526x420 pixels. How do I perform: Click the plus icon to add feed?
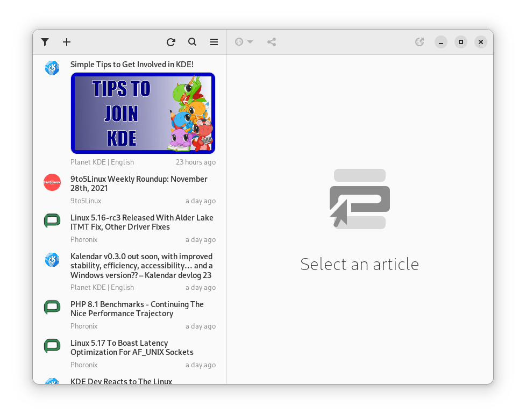(67, 42)
